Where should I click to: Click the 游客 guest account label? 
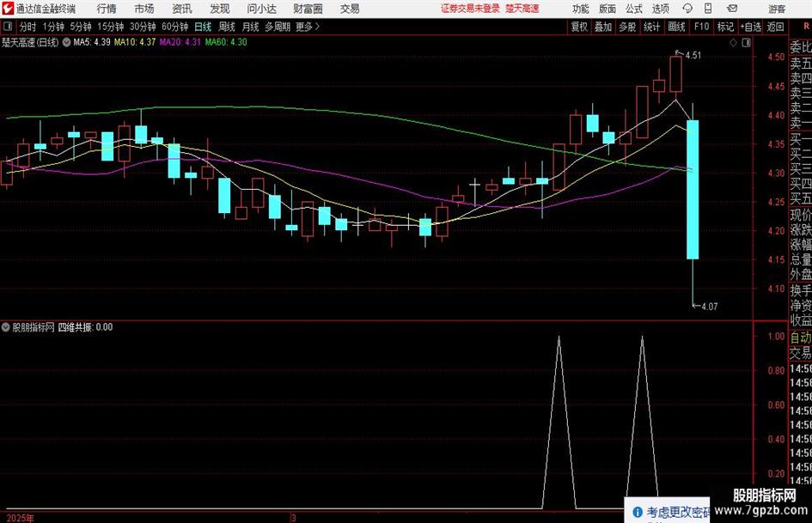tap(777, 9)
